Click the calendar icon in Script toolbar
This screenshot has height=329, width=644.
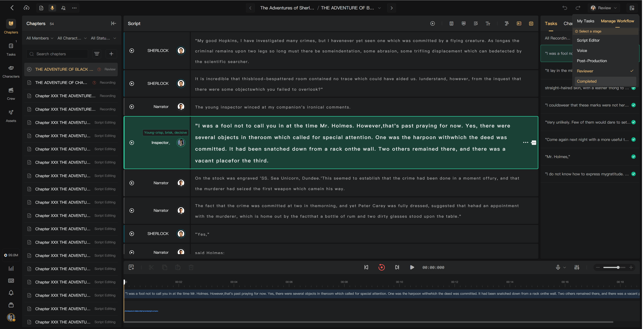coord(531,23)
